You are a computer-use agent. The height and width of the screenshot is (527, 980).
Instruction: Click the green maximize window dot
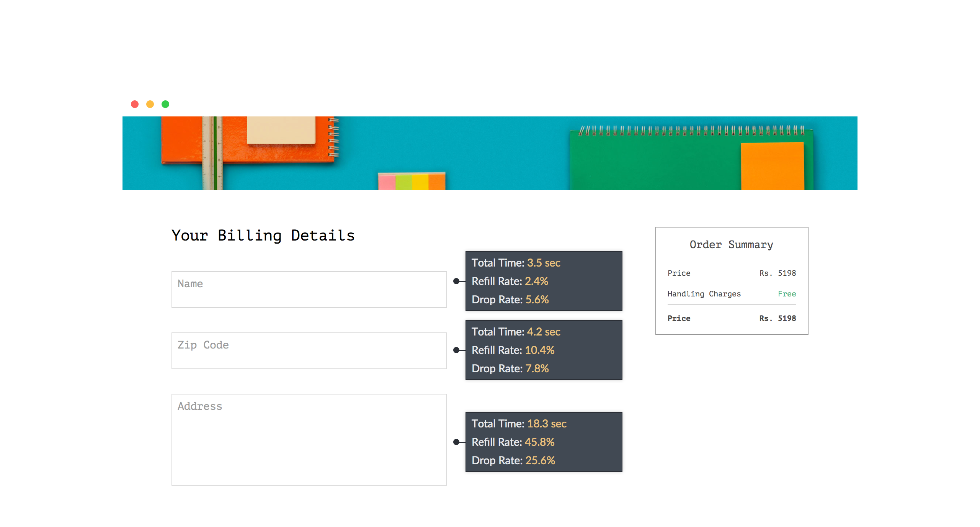coord(165,104)
